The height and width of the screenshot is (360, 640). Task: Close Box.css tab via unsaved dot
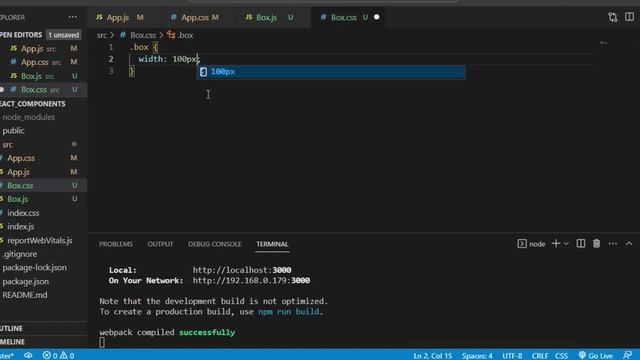click(x=377, y=17)
